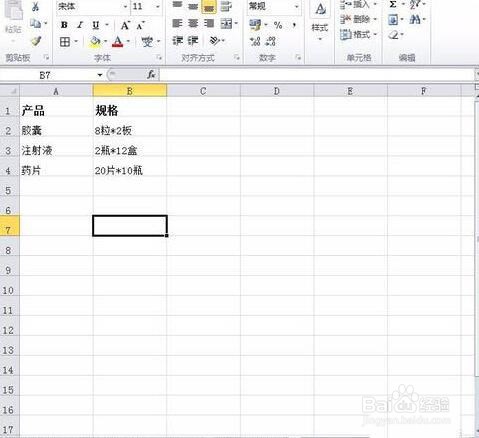Toggle bold formatting B
This screenshot has height=438, width=479.
click(64, 25)
